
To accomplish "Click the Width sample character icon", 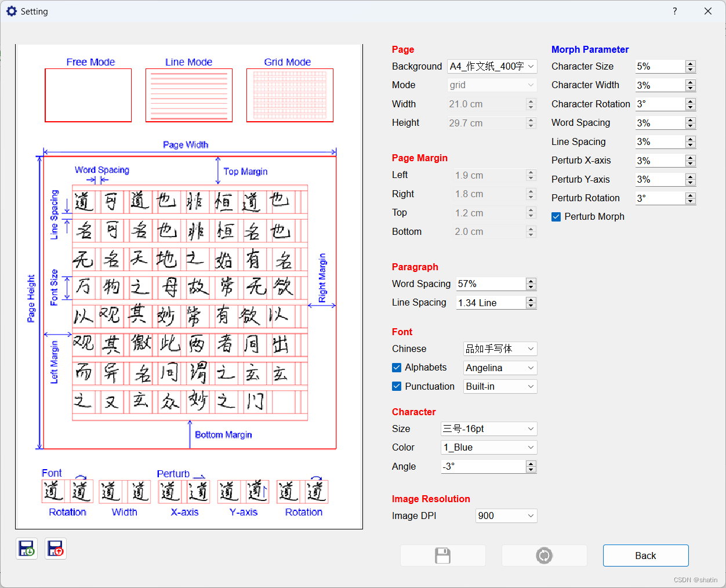I will point(125,492).
